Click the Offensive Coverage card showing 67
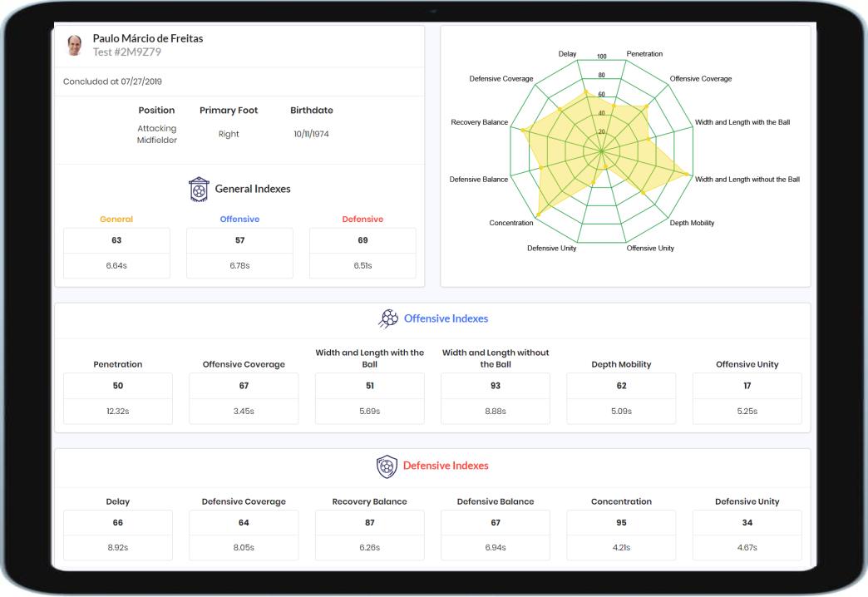Viewport: 868px width, 597px height. point(244,398)
